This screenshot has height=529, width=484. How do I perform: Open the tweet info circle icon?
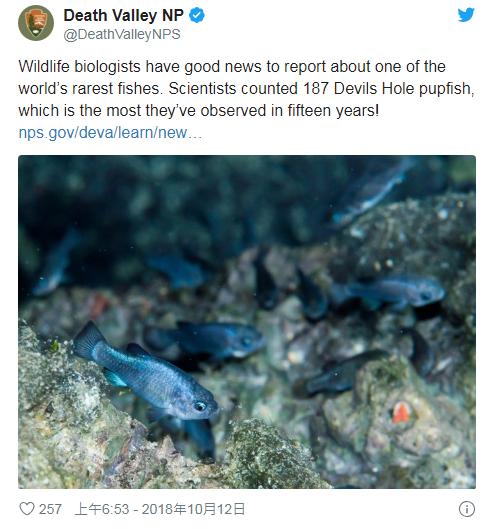[467, 509]
